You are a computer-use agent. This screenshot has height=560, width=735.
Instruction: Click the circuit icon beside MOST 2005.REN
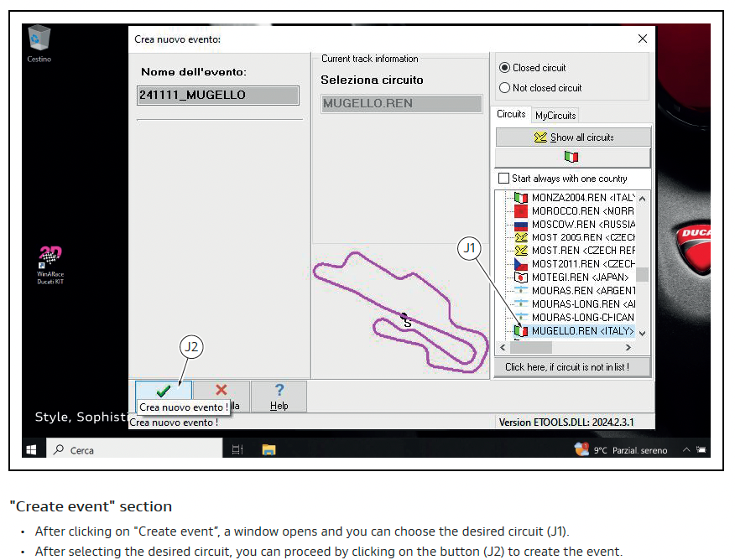tap(521, 237)
